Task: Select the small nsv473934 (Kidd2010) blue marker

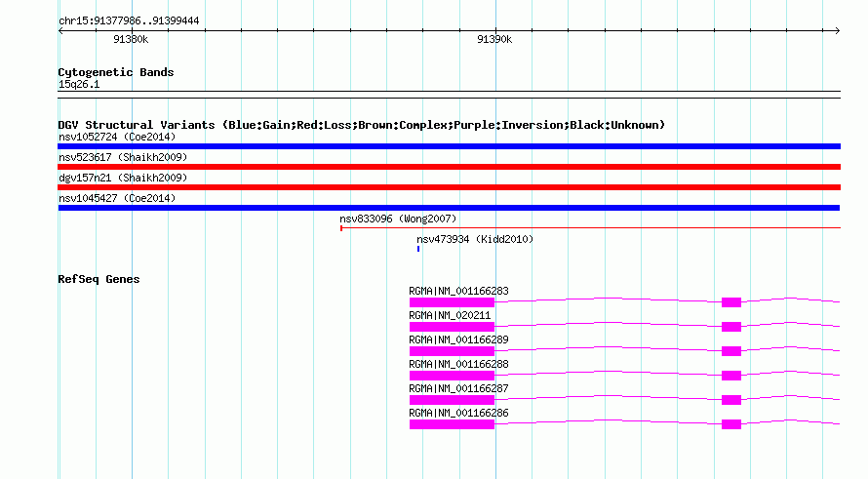Action: point(418,249)
